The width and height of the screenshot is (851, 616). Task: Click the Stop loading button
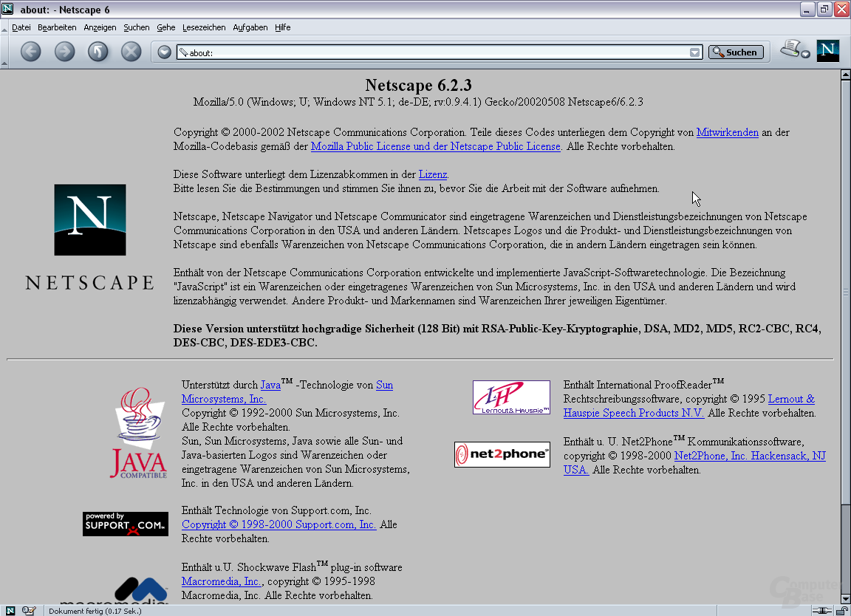[x=131, y=52]
